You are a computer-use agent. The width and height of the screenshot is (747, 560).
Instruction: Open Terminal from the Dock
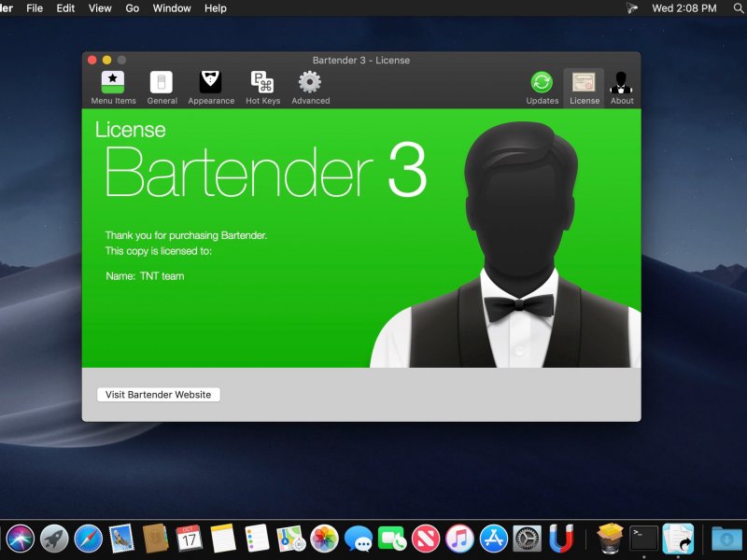coord(644,539)
